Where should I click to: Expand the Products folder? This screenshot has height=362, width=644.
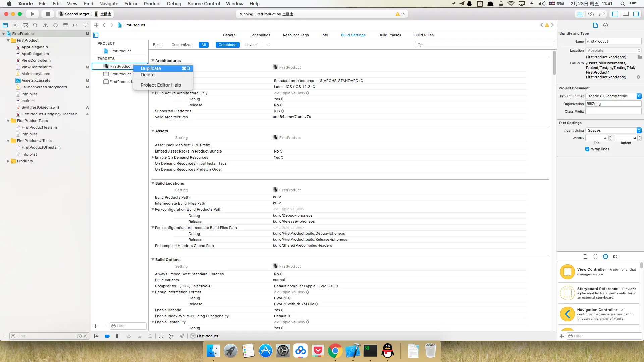(x=8, y=161)
